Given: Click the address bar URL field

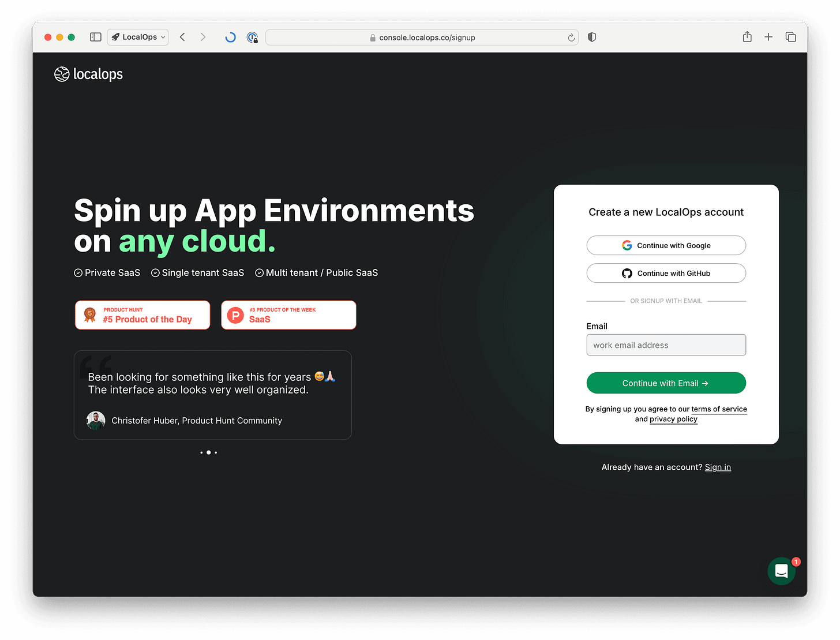Looking at the screenshot, I should point(422,38).
